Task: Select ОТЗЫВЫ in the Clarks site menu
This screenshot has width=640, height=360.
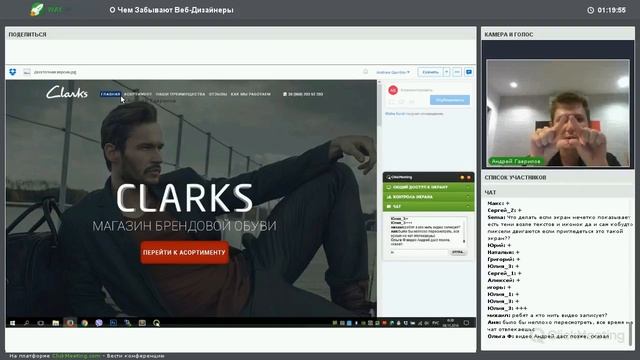Action: pos(218,94)
